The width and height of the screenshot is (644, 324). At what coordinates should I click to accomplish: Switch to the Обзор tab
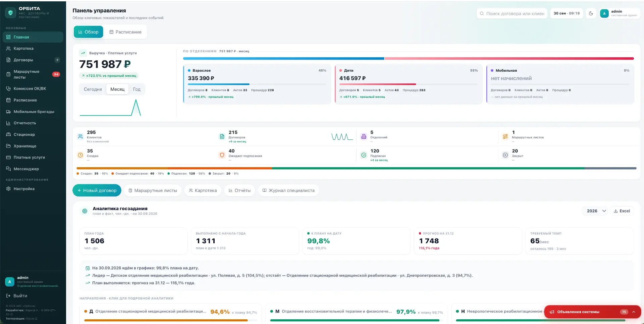coord(89,32)
